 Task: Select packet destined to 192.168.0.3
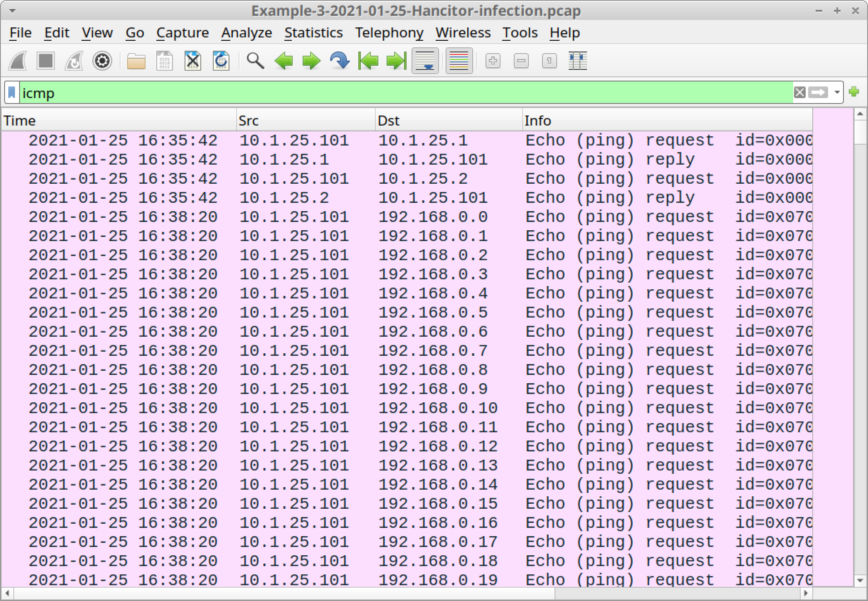[x=407, y=274]
